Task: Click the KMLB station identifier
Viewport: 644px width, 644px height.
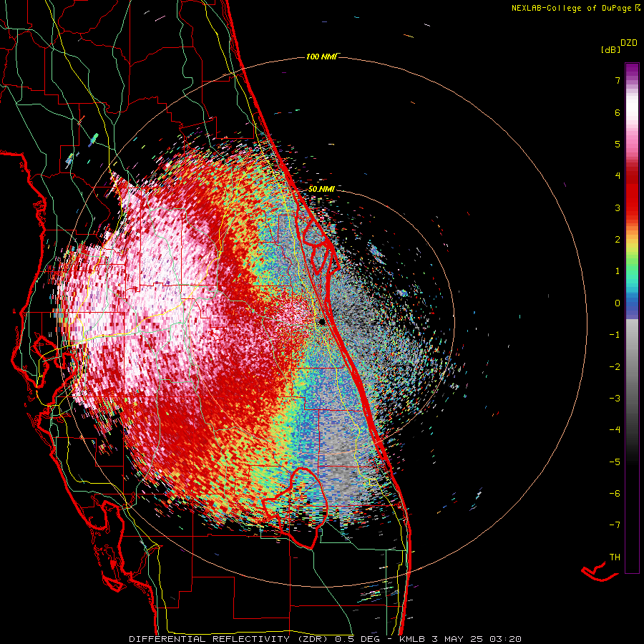Action: [413, 639]
